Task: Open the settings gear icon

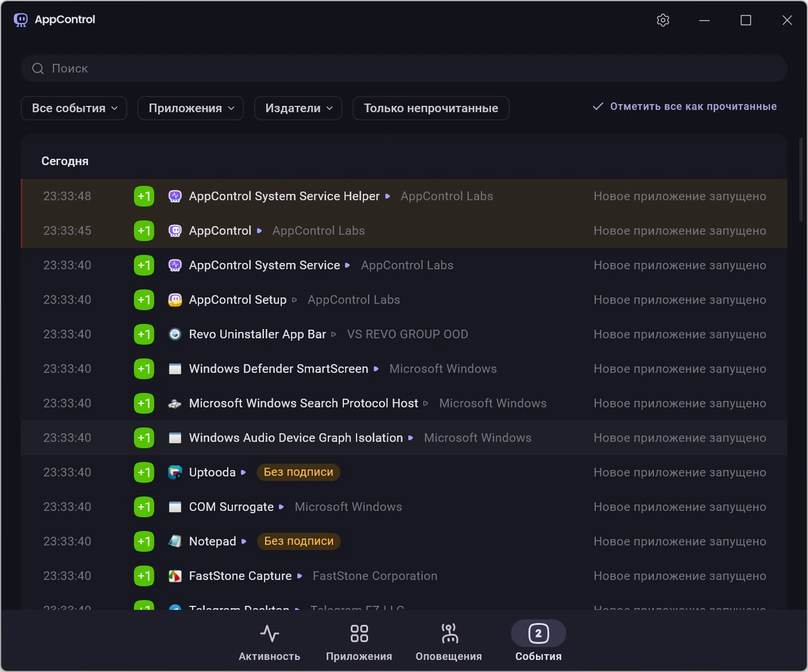Action: (x=663, y=20)
